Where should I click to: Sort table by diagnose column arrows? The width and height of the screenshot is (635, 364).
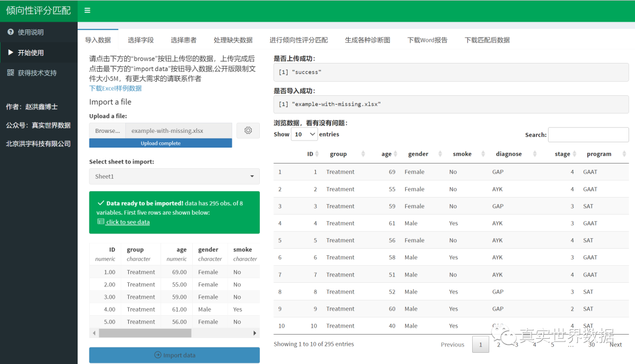(x=535, y=154)
